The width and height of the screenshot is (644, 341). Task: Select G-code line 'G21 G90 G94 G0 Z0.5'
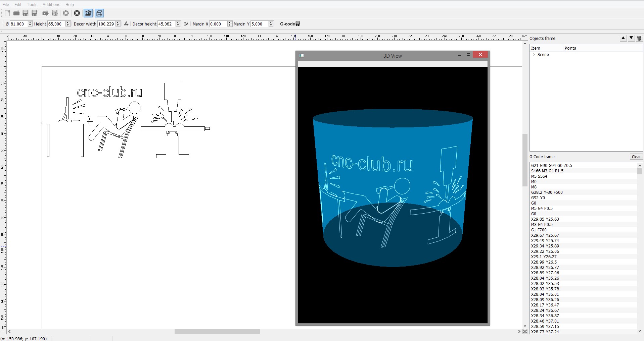(584, 166)
